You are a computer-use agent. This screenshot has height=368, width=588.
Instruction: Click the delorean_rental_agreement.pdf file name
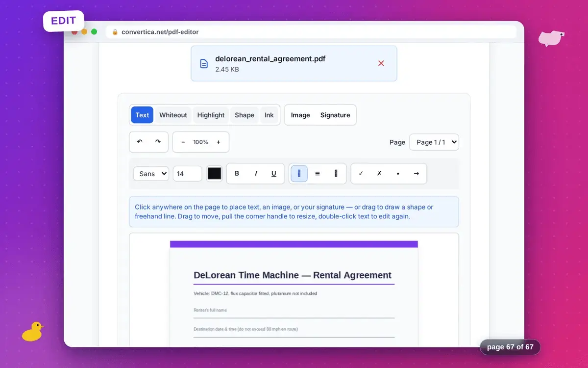coord(270,58)
